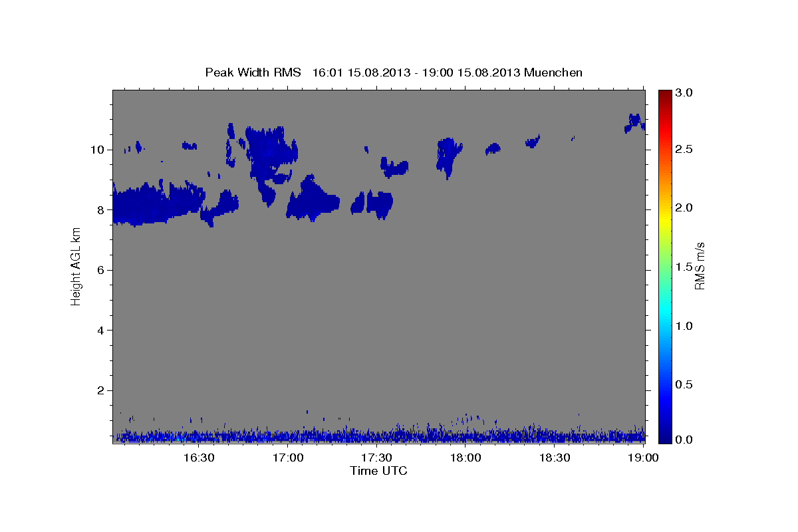The image size is (798, 532).
Task: Click the colorbar value 1.0
Action: (x=684, y=326)
